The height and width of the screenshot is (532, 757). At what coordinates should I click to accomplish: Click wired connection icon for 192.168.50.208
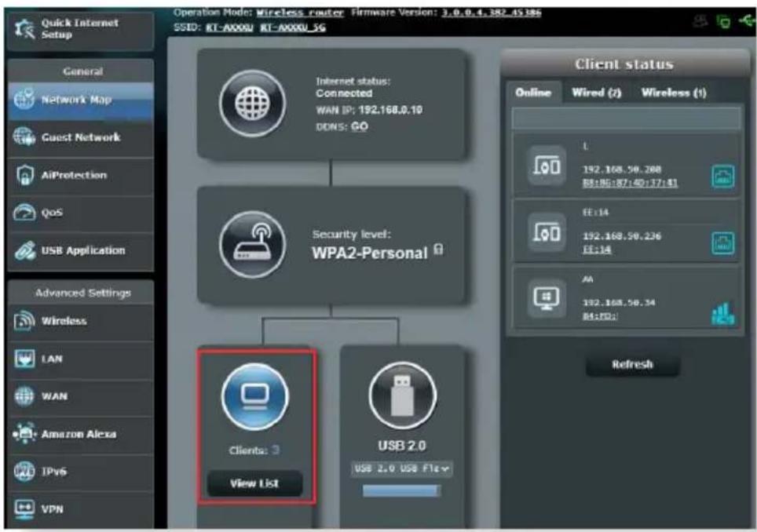click(722, 176)
